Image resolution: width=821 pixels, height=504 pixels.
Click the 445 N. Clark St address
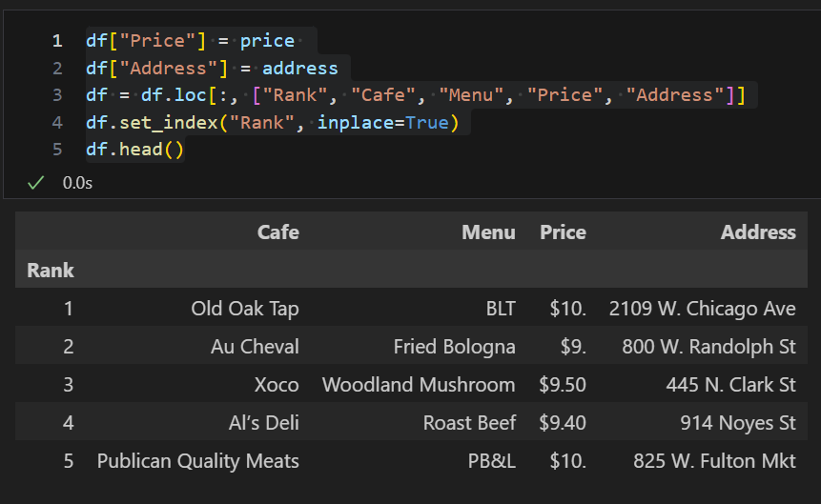click(731, 385)
